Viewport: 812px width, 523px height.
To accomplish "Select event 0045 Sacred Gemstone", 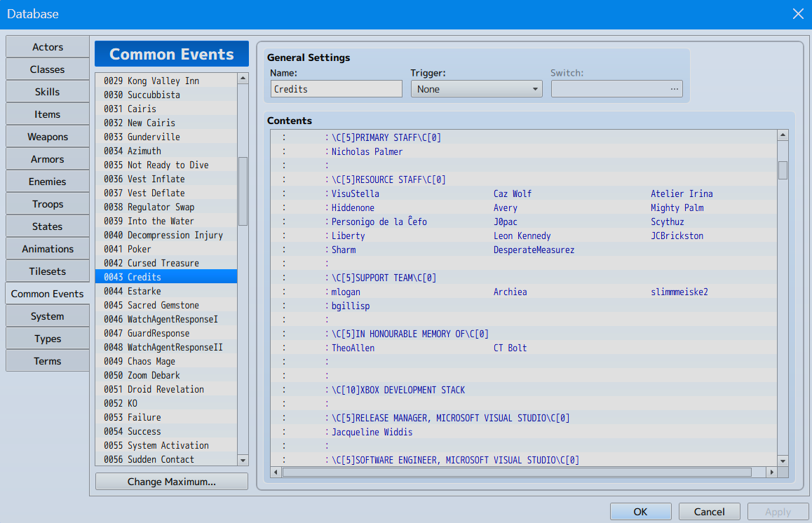I will tap(166, 305).
